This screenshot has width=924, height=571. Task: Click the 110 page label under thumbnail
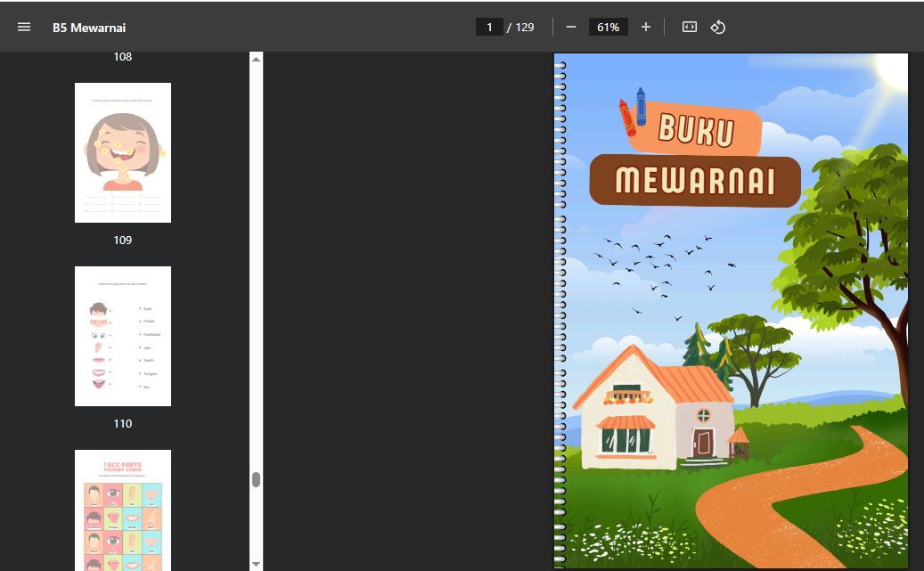(x=123, y=423)
